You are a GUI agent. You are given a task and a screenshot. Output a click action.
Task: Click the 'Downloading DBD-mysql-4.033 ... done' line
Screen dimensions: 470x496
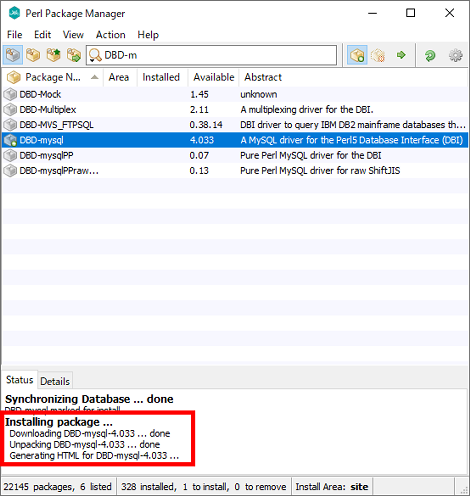pyautogui.click(x=90, y=433)
